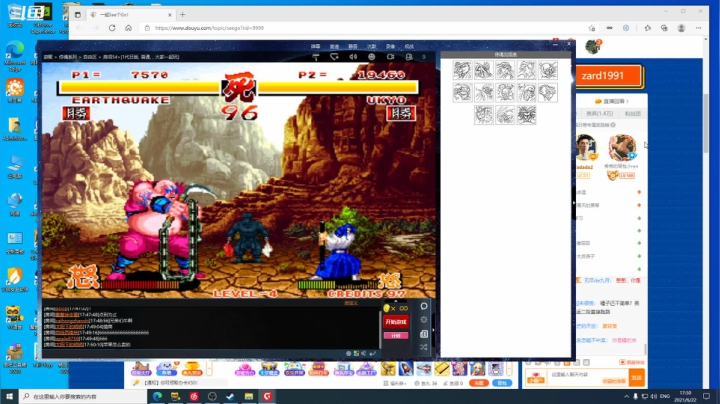Viewport: 720px width, 404px height.
Task: Click the globe icon under the chat log
Action: pyautogui.click(x=349, y=354)
